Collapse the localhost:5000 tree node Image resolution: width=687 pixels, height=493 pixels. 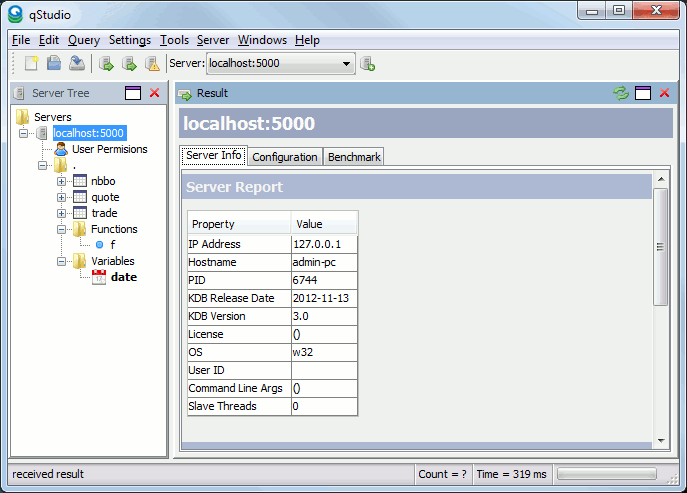coord(24,133)
